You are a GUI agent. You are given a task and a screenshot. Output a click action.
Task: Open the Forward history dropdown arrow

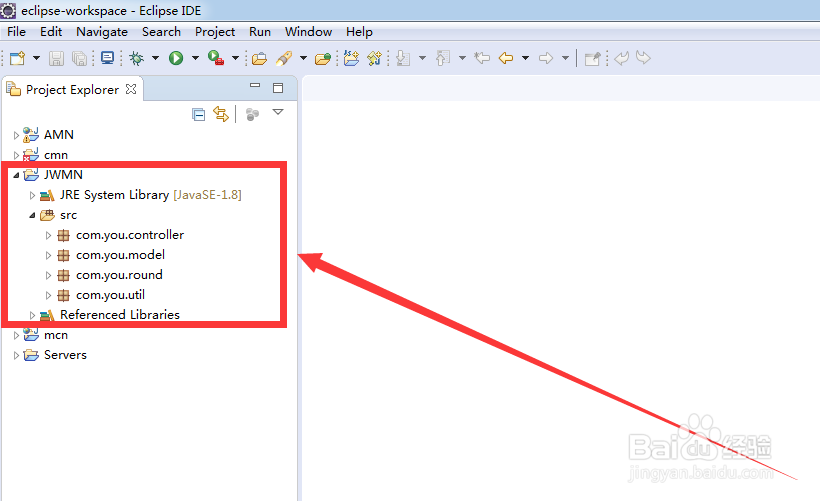[x=565, y=58]
